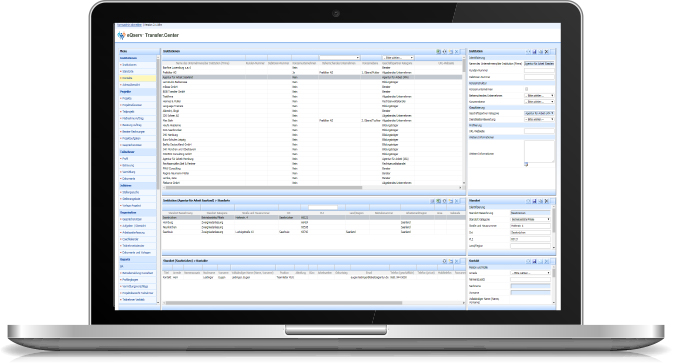Click the Nachname input field in Kontakt panel
Viewport: 673px width, 364px height.
click(x=530, y=286)
